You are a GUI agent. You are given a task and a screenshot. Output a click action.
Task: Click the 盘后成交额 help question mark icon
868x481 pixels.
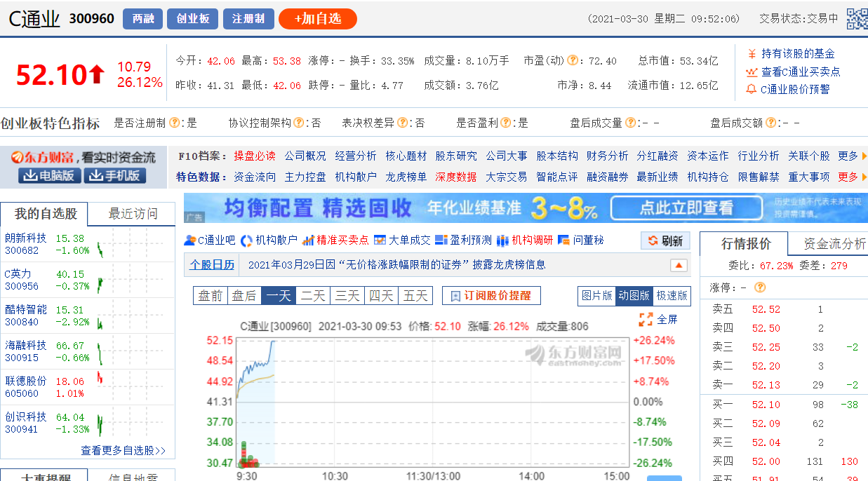pyautogui.click(x=770, y=123)
